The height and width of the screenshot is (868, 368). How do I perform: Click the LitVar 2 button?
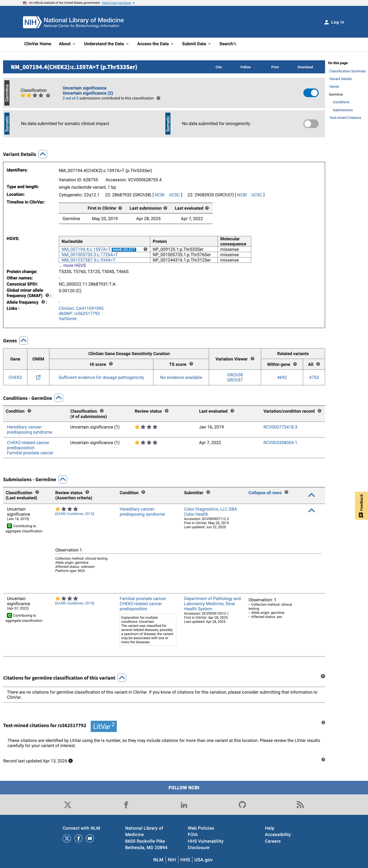[104, 726]
